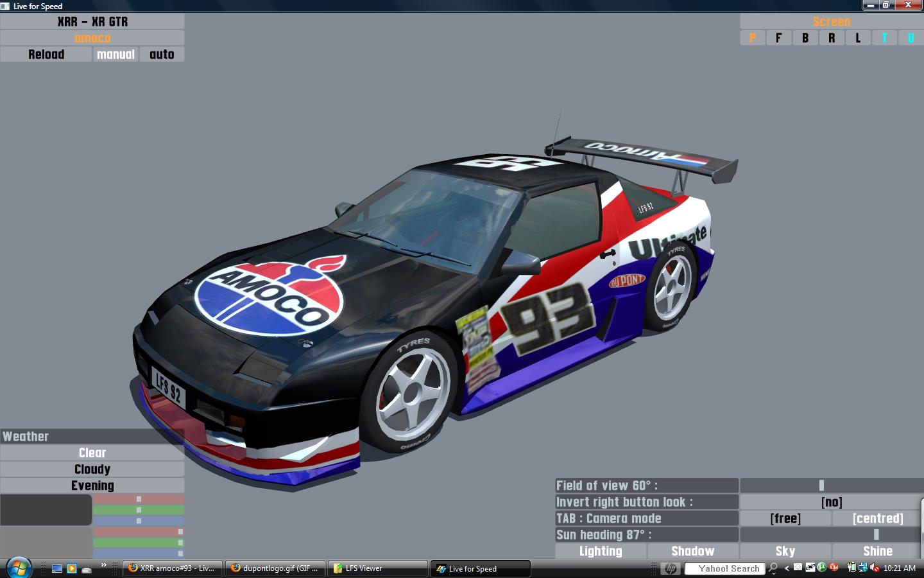
Task: Adjust the lower red color slider
Action: 139,532
